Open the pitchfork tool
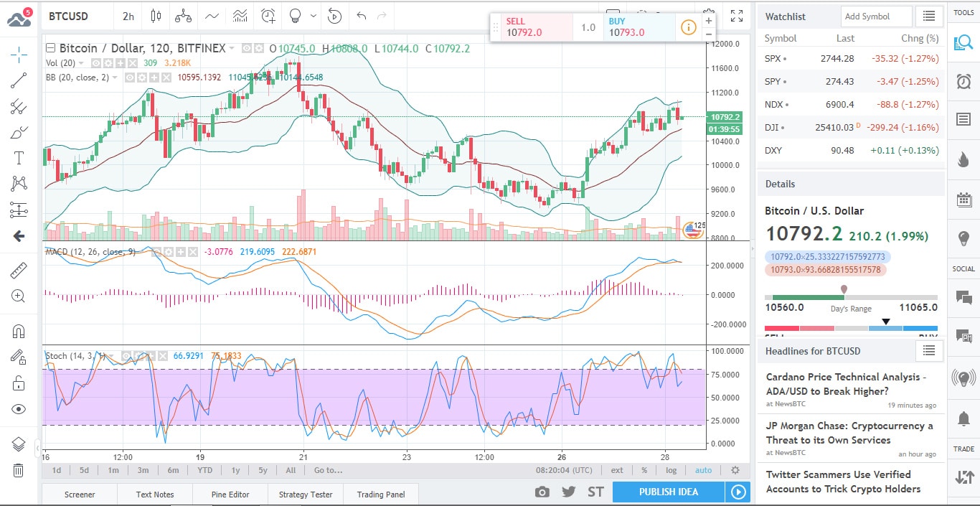 point(19,106)
